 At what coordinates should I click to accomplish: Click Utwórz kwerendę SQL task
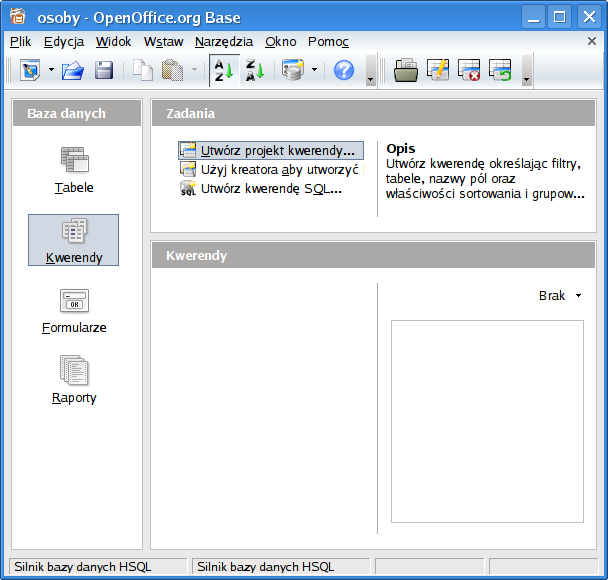[261, 188]
